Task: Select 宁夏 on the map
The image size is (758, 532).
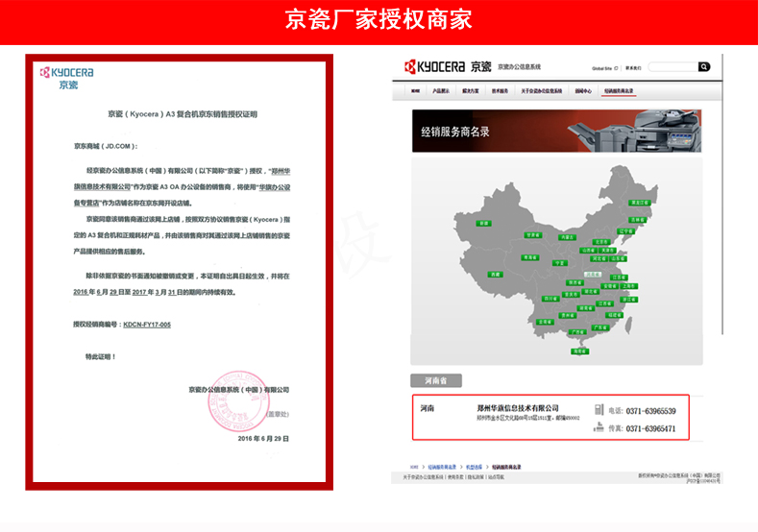Action: 560,263
